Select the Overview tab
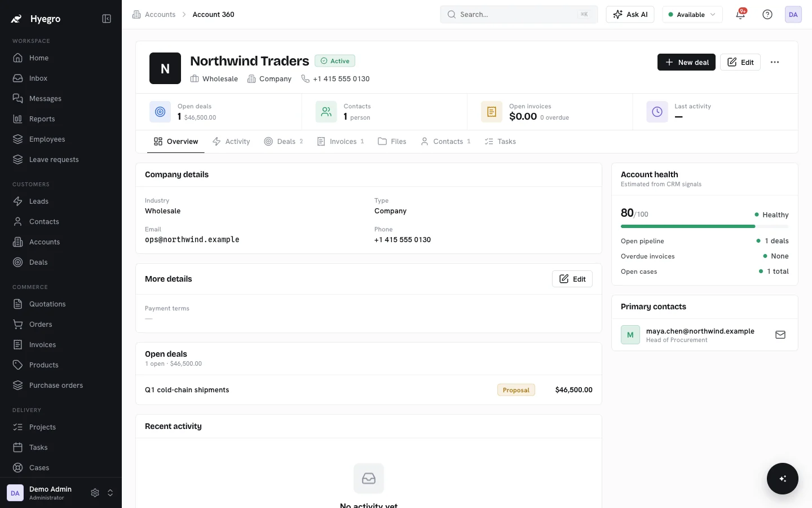The image size is (812, 508). tap(176, 142)
